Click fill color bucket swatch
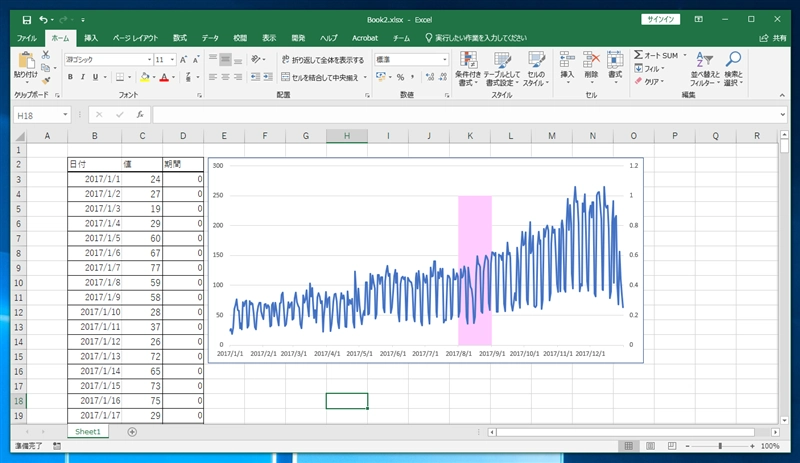800x463 pixels. point(144,77)
